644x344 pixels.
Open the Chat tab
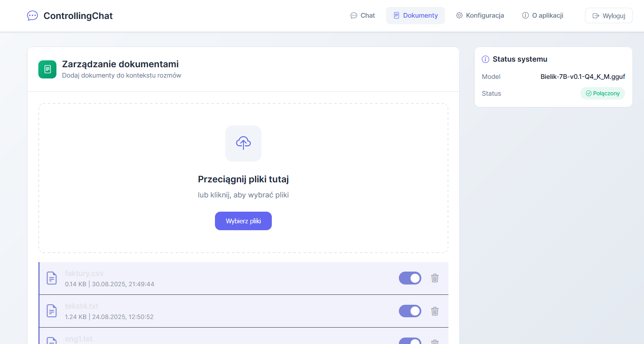pyautogui.click(x=363, y=16)
